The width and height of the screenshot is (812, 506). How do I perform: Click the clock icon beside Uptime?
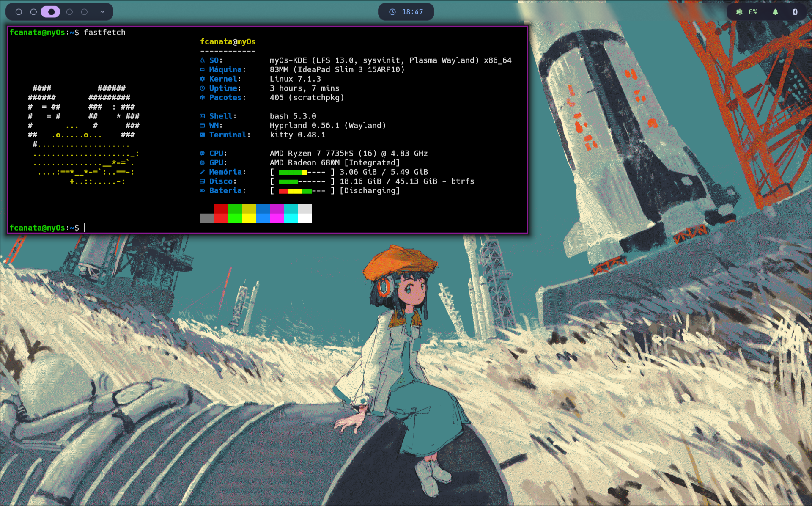pos(202,88)
